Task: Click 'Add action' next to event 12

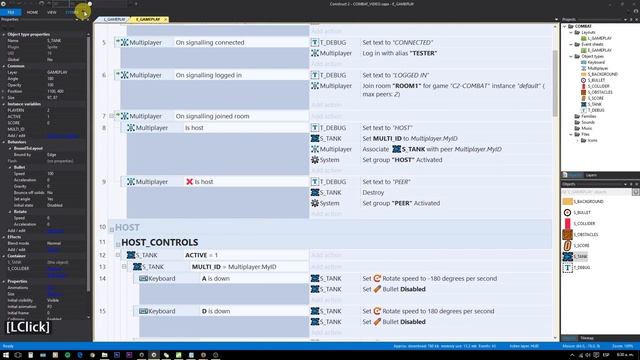Action: pyautogui.click(x=327, y=255)
